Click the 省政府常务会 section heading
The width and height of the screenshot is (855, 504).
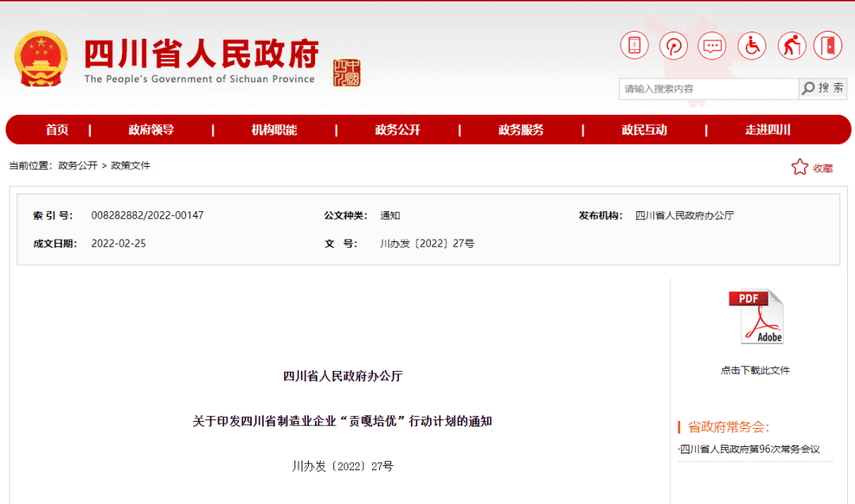coord(728,427)
